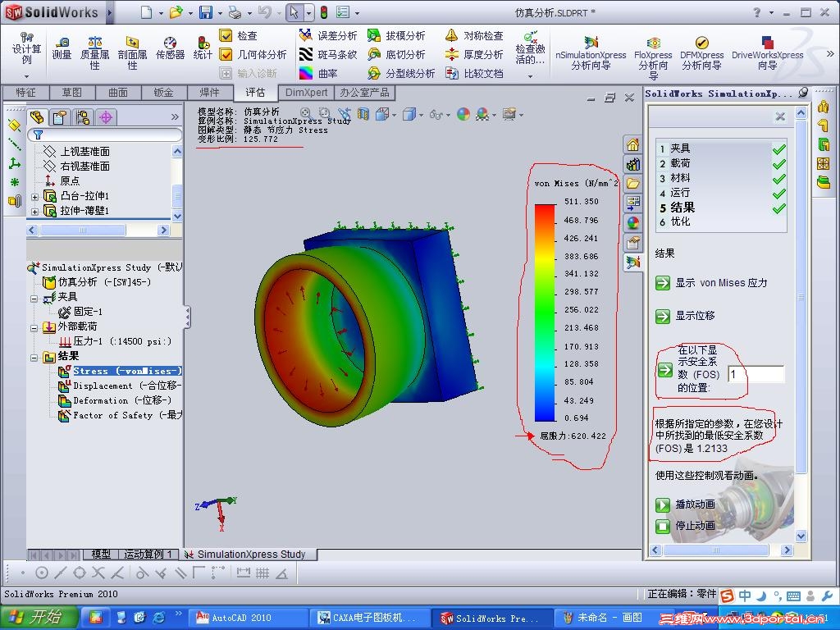
Task: Open the Windows 开始 start button
Action: 39,617
